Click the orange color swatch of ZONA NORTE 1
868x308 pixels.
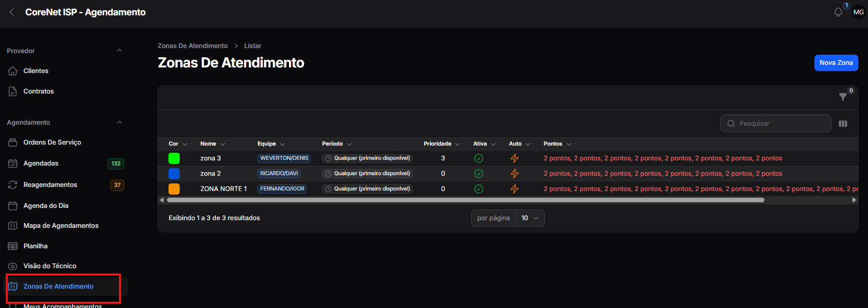click(x=174, y=189)
